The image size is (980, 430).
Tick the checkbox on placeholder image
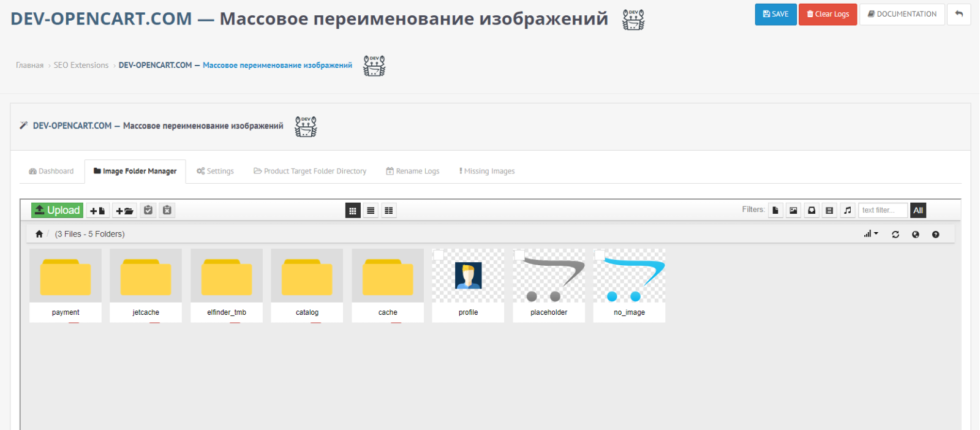coord(519,255)
